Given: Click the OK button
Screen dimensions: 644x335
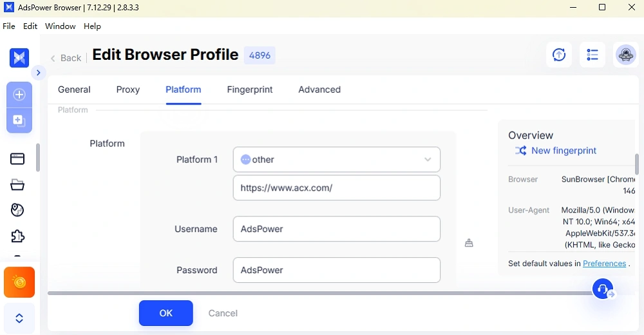Looking at the screenshot, I should point(166,313).
